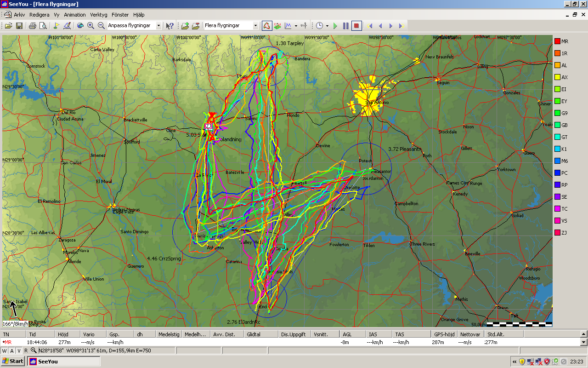This screenshot has height=368, width=588.
Task: Stop the animation with red square
Action: tap(356, 26)
